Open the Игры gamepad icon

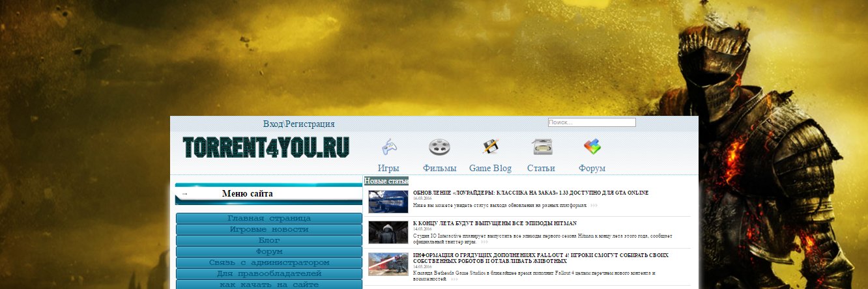coord(388,146)
